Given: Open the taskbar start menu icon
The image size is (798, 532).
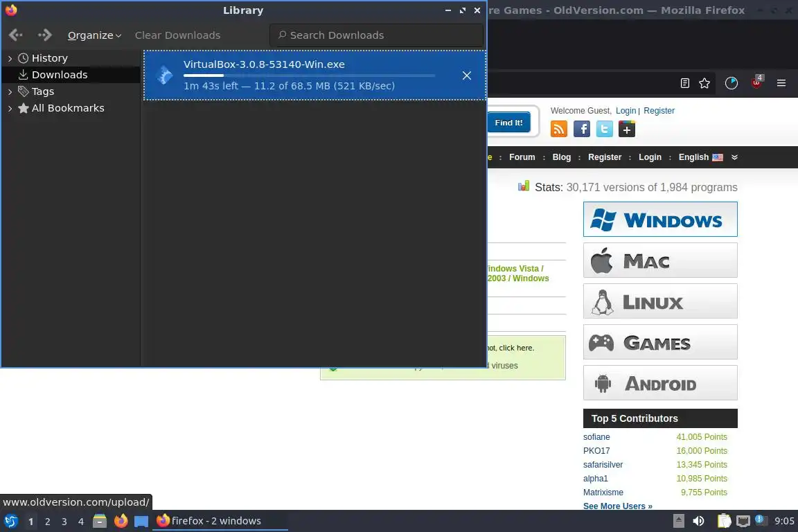Looking at the screenshot, I should [x=10, y=521].
